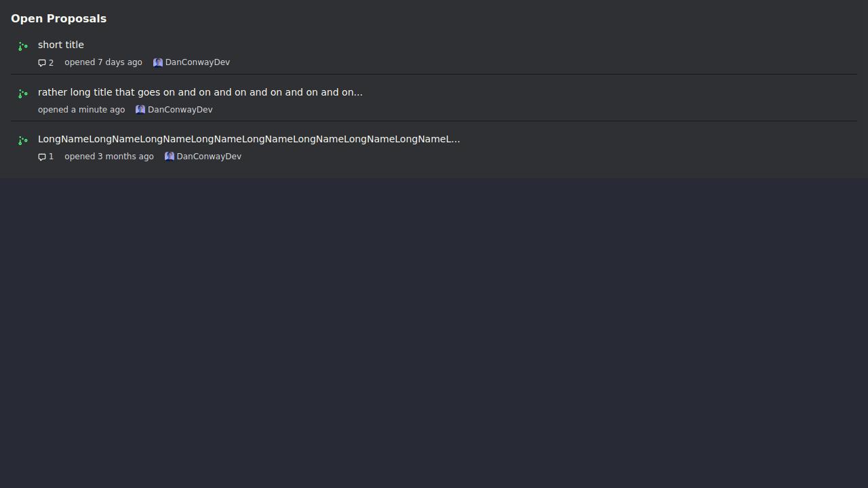
Task: Click DanConwayDev avatar in "short title" row
Action: (158, 62)
